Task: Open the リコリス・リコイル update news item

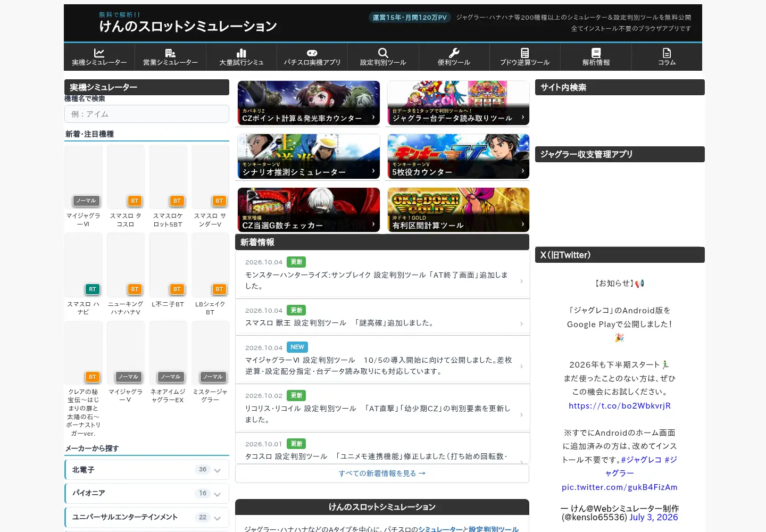Action: (x=382, y=408)
